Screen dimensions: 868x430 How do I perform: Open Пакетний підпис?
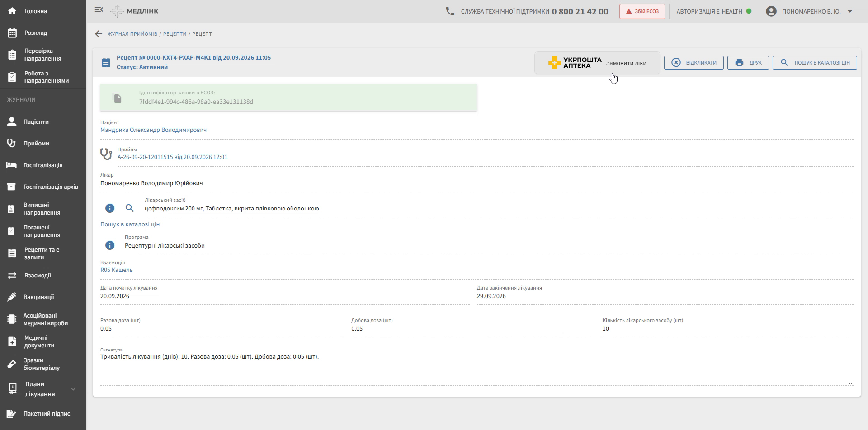click(43, 413)
